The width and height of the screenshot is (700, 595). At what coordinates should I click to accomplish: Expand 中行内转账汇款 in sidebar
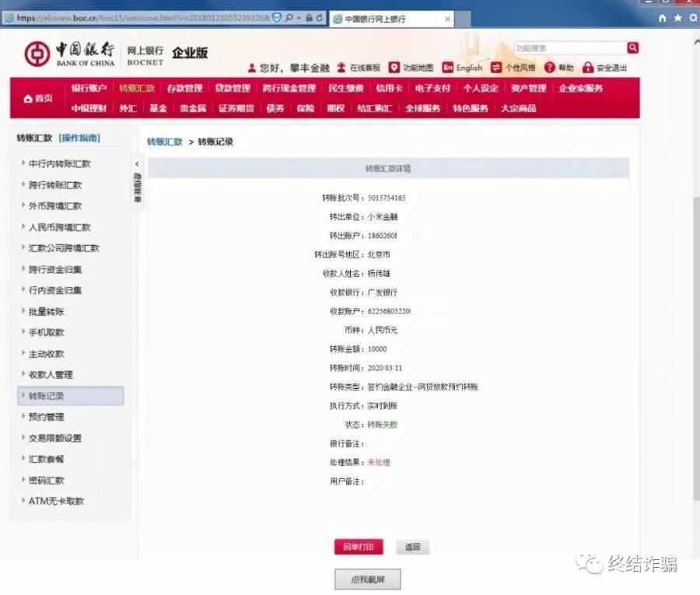click(59, 164)
